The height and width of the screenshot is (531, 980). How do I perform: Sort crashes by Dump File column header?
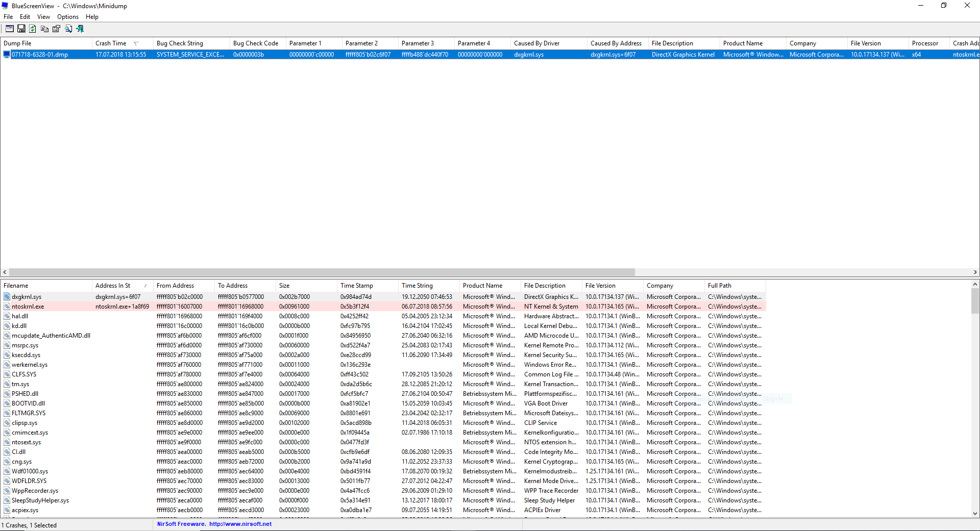click(46, 43)
